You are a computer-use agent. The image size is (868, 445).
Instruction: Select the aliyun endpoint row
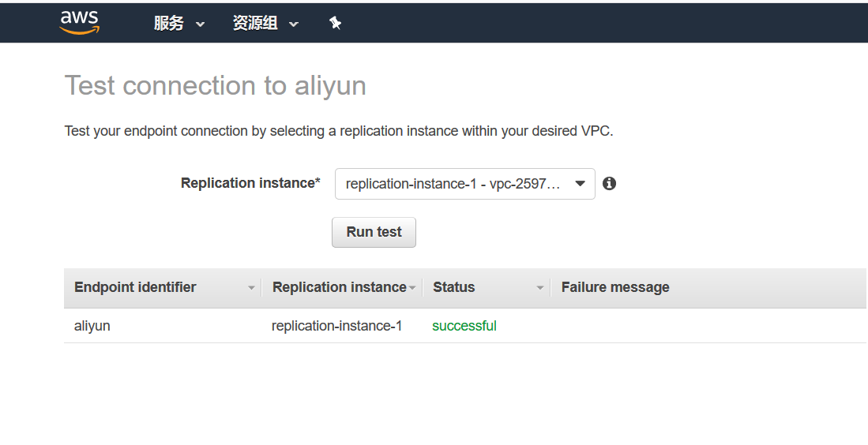465,326
